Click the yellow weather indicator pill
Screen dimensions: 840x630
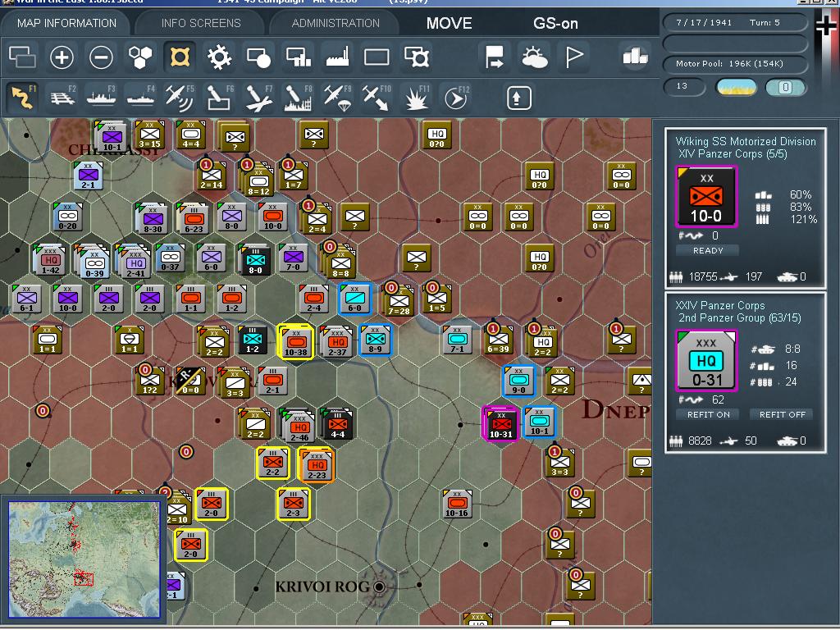point(737,87)
